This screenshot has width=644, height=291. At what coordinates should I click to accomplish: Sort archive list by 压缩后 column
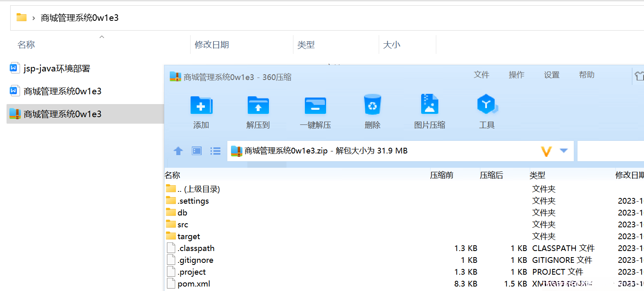point(491,175)
